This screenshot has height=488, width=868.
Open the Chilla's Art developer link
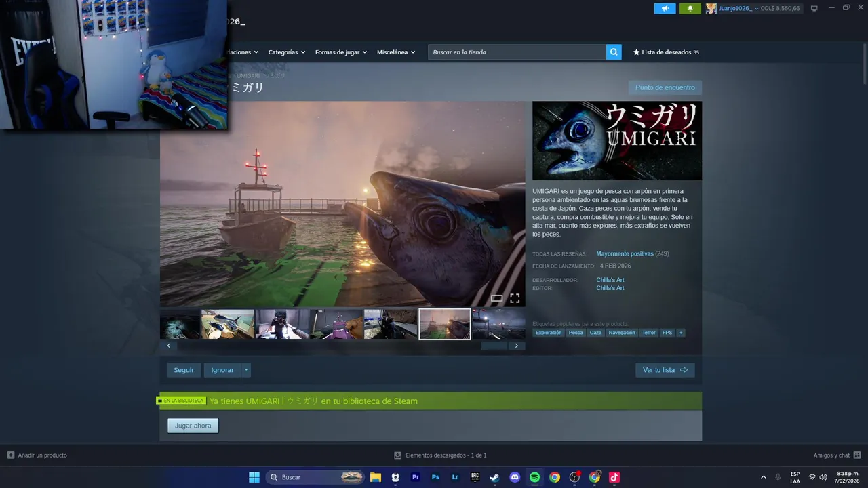[x=610, y=280]
